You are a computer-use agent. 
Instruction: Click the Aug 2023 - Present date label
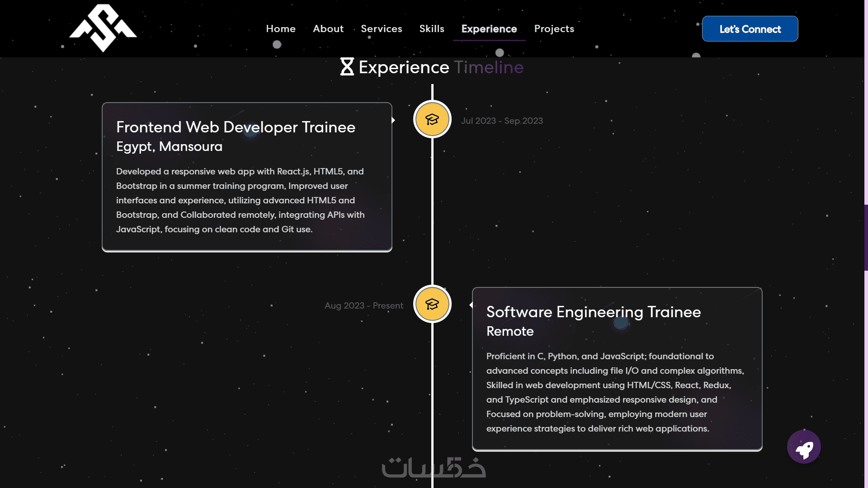(363, 306)
